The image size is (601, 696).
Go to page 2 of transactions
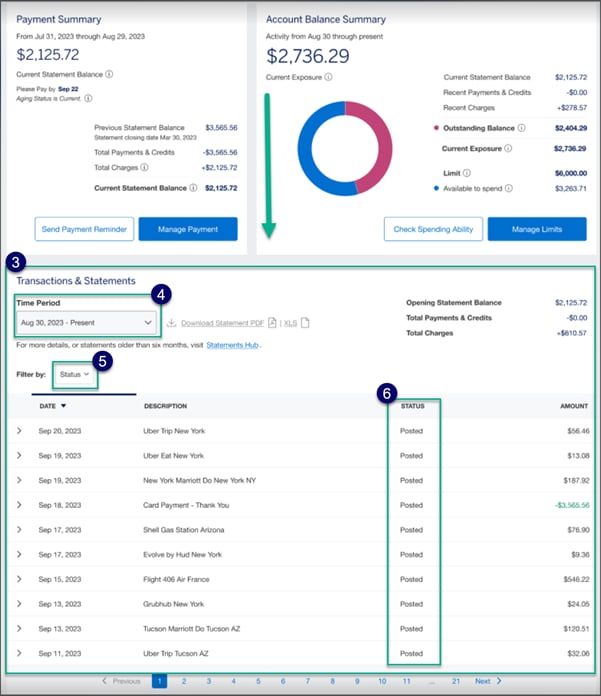(183, 681)
